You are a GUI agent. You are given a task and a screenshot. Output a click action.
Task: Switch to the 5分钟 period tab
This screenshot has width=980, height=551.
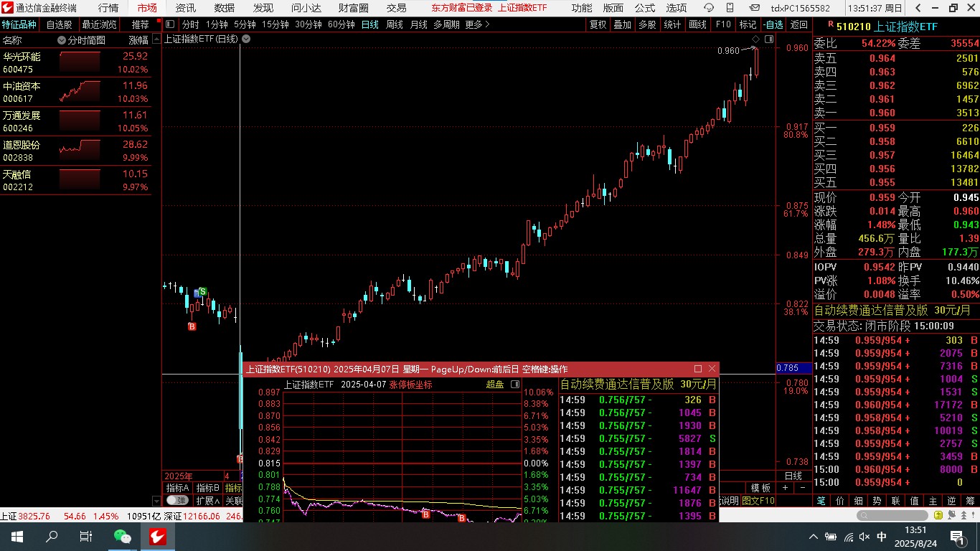coord(245,24)
